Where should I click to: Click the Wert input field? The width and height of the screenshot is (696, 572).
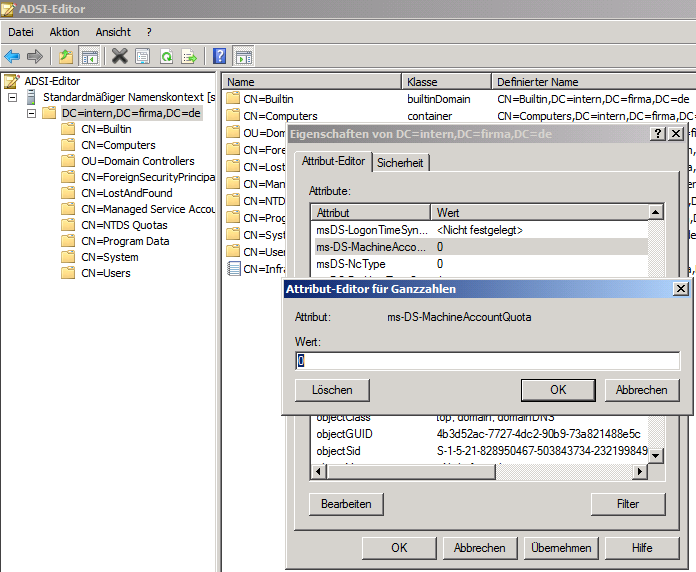pyautogui.click(x=487, y=361)
